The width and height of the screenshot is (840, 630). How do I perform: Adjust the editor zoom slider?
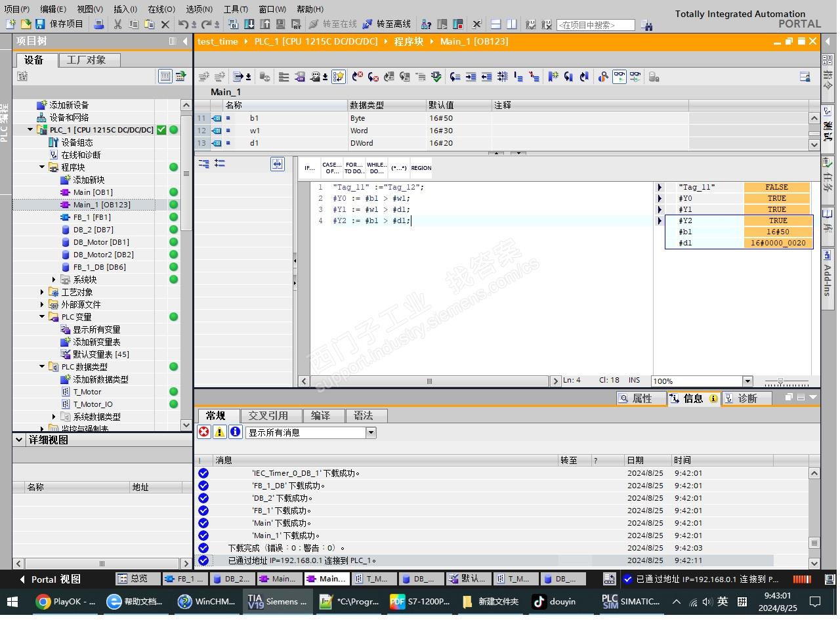(780, 381)
